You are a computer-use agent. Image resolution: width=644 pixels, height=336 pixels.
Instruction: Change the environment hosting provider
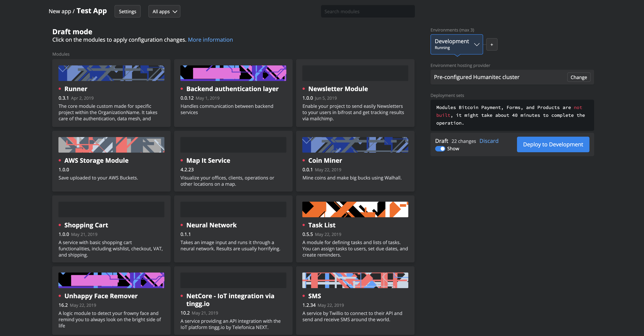(579, 77)
